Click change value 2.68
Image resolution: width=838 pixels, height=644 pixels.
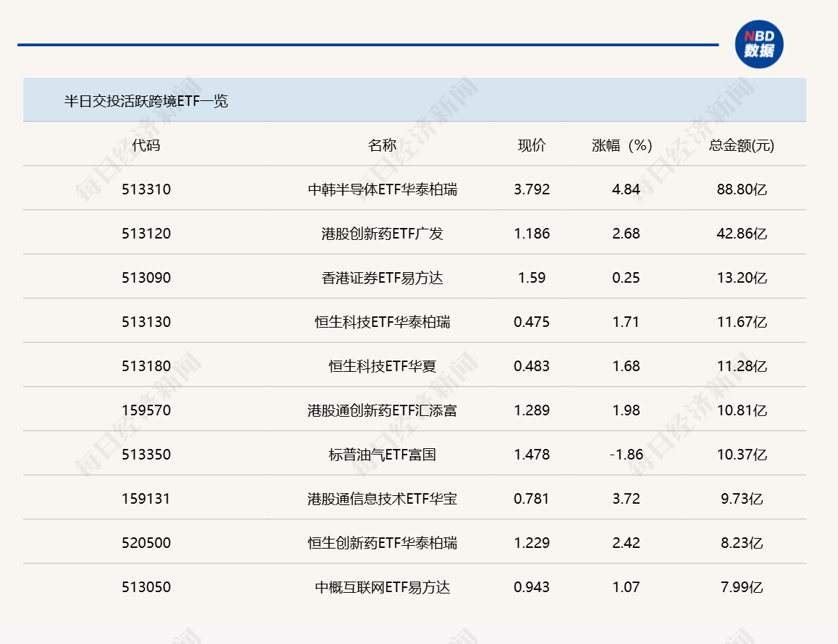626,234
